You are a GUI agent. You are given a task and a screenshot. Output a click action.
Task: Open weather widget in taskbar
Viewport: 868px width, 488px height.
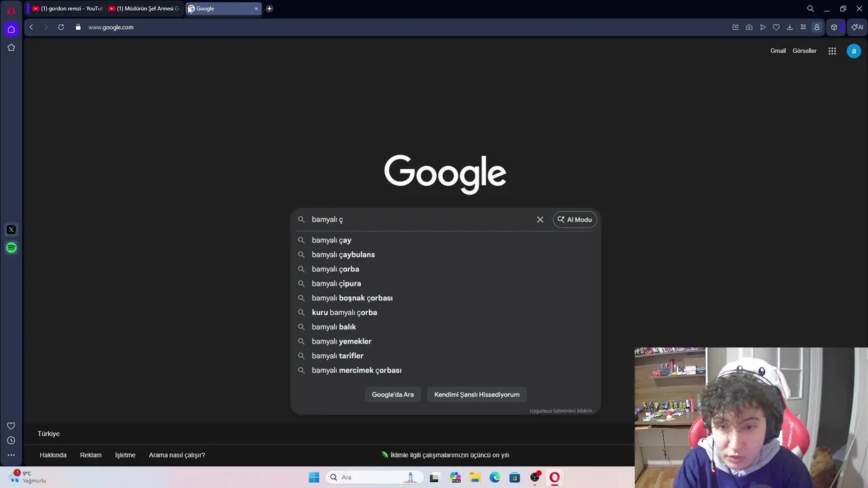[28, 477]
